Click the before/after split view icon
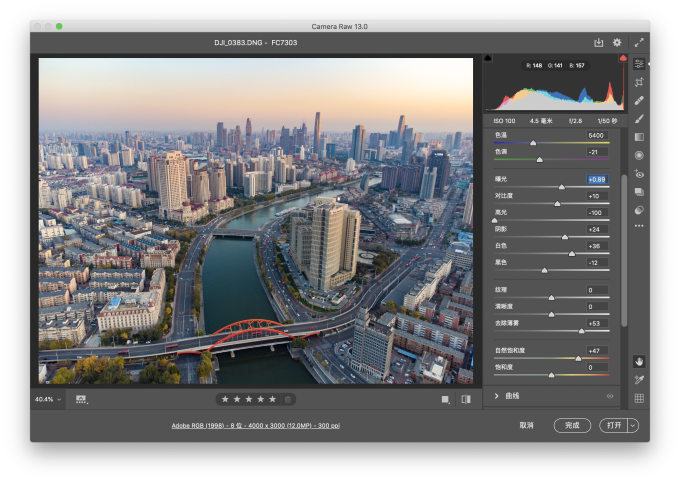This screenshot has width=680, height=482. (466, 400)
